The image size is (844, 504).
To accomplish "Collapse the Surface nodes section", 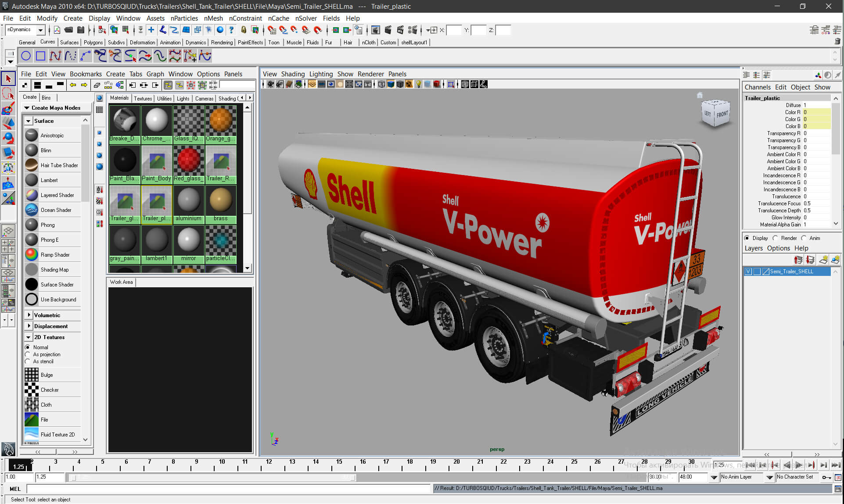I will tap(29, 121).
